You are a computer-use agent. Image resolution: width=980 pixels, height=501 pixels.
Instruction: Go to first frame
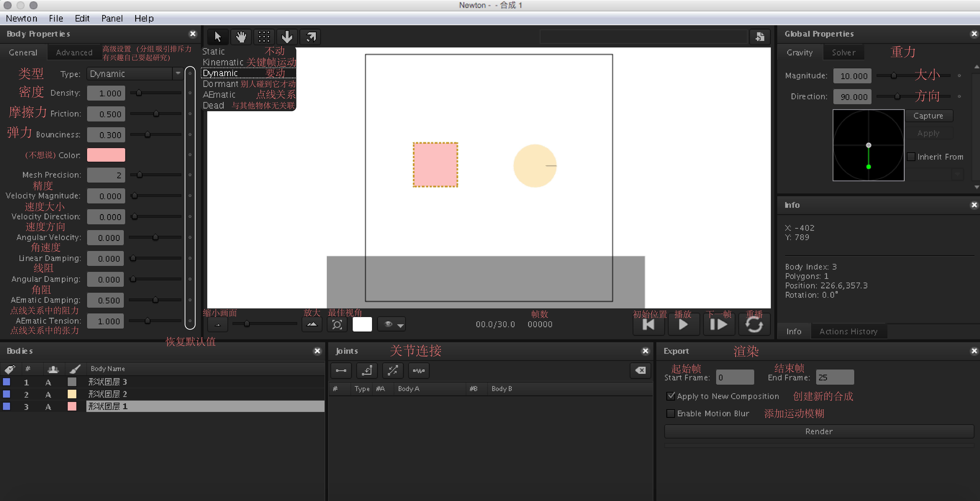(649, 325)
